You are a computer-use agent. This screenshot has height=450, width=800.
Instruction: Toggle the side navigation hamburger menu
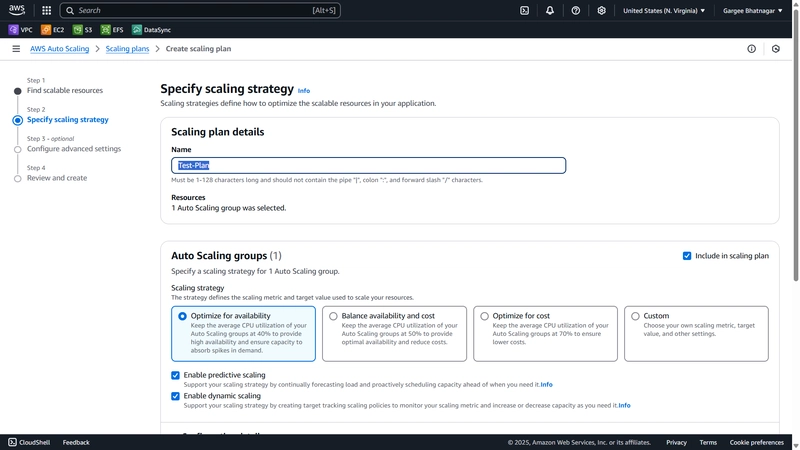tap(16, 48)
